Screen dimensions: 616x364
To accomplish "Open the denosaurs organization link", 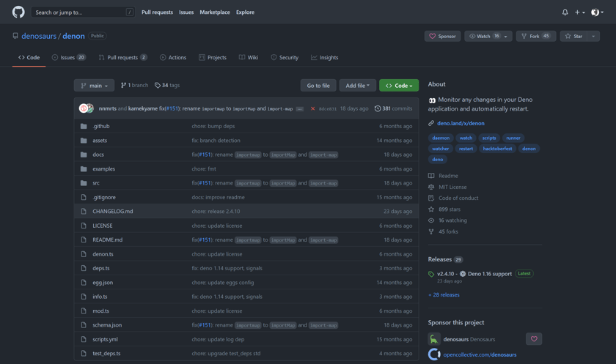I will (39, 36).
